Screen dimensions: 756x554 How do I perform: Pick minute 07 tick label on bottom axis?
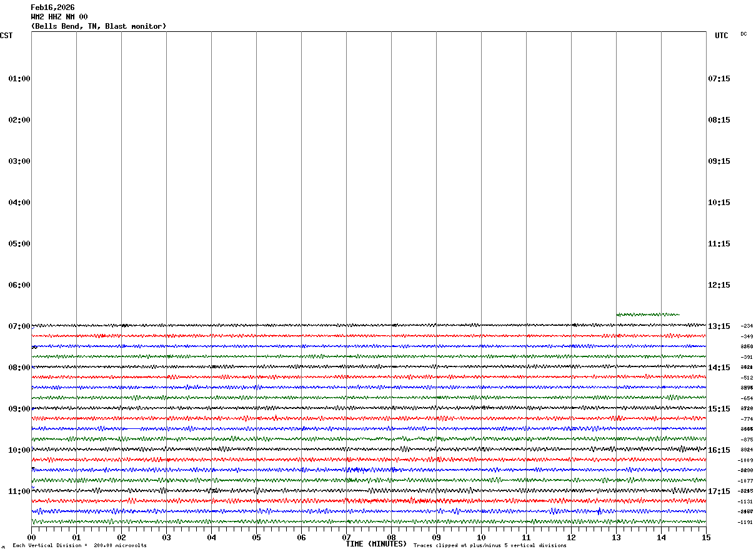point(346,538)
